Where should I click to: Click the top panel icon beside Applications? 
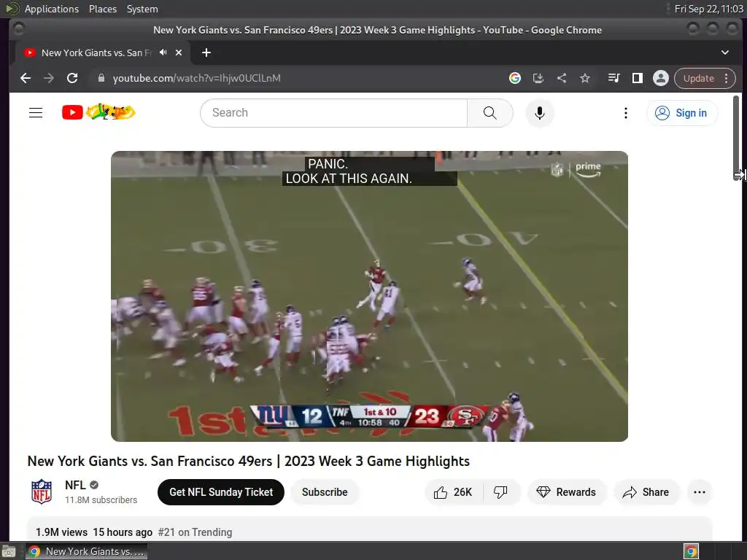click(x=12, y=9)
